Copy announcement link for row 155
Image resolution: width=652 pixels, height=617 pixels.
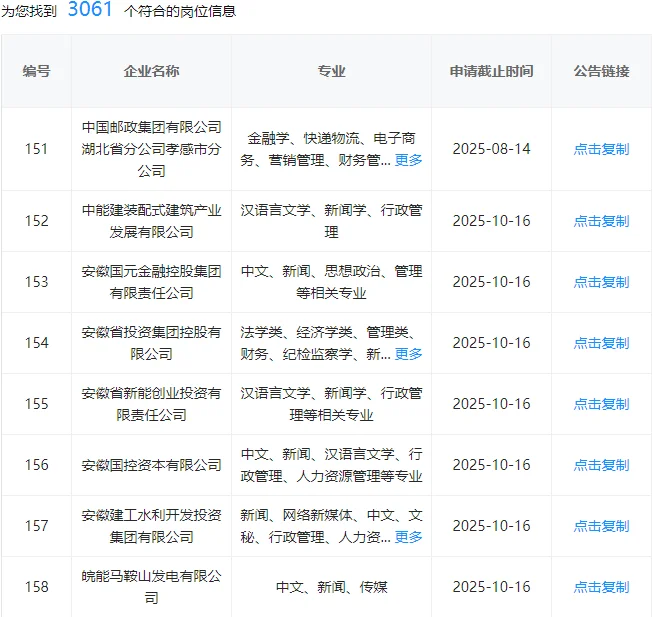601,404
